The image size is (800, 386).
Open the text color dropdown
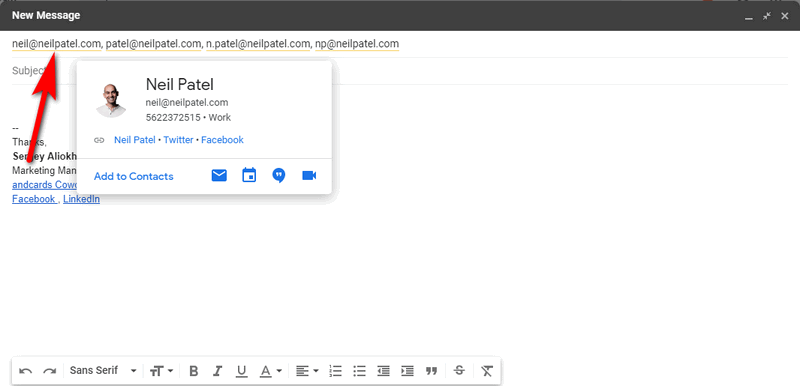(x=270, y=371)
